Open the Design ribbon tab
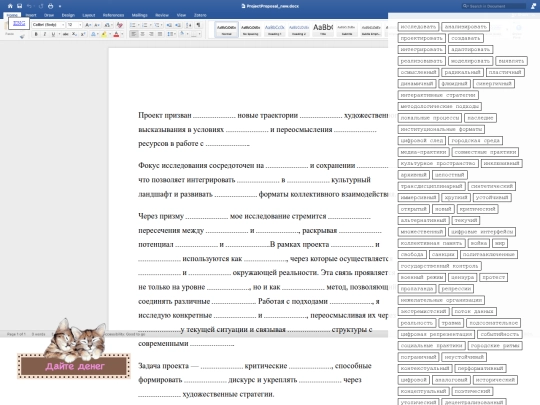Viewport: 540px width, 405px height. (68, 15)
